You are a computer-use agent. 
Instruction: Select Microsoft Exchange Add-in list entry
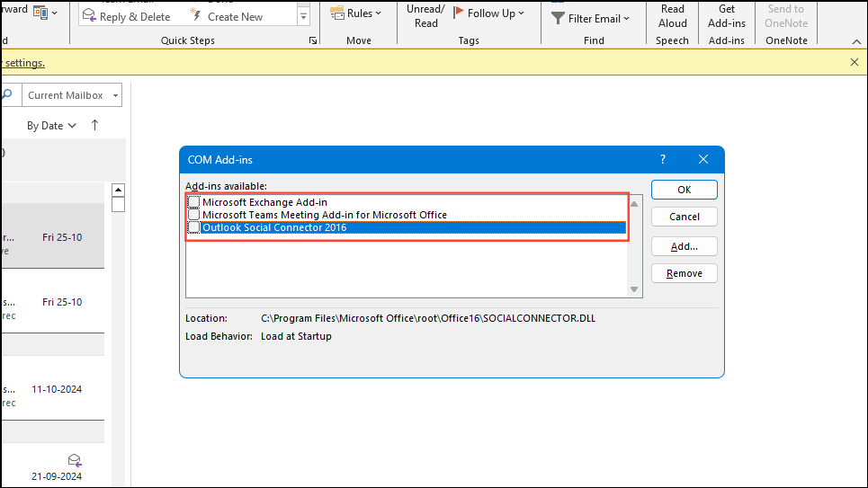[264, 202]
